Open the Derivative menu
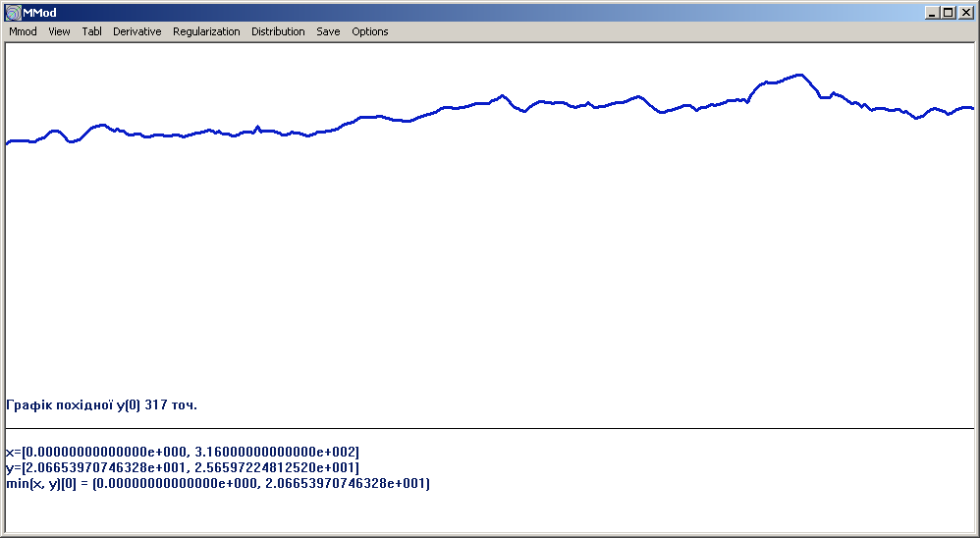The height and width of the screenshot is (538, 980). tap(136, 31)
